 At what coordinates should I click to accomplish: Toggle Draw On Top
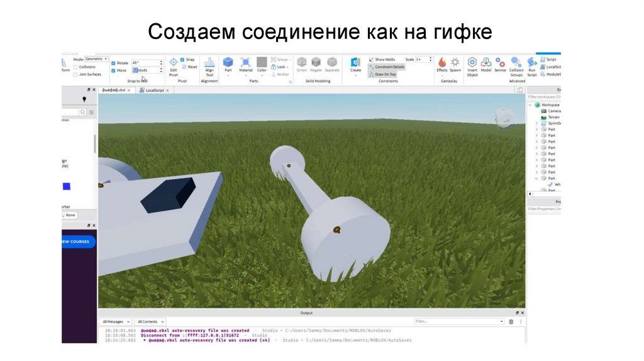coord(382,74)
